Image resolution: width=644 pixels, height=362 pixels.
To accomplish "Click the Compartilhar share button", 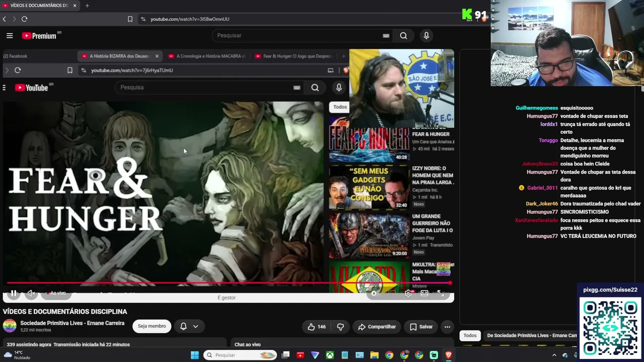I will [377, 327].
